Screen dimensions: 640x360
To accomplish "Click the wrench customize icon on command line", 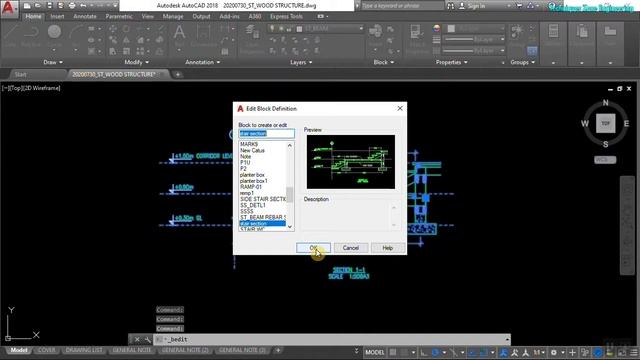I will coord(147,340).
